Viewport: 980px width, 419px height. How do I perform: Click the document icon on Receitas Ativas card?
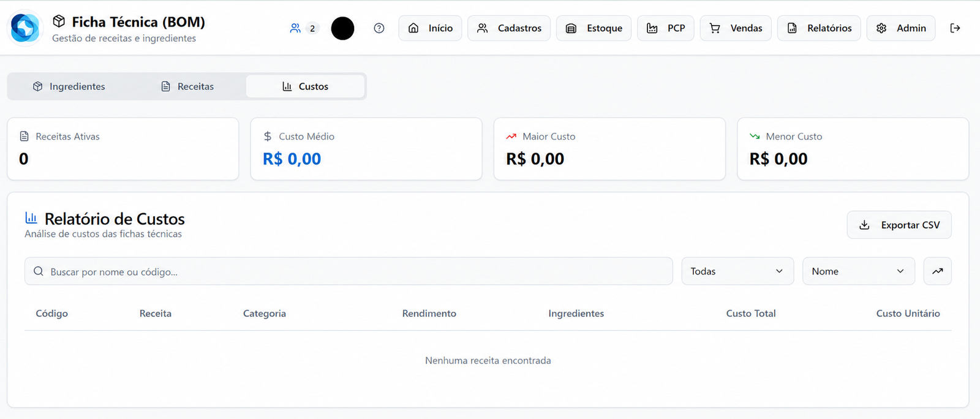point(24,136)
